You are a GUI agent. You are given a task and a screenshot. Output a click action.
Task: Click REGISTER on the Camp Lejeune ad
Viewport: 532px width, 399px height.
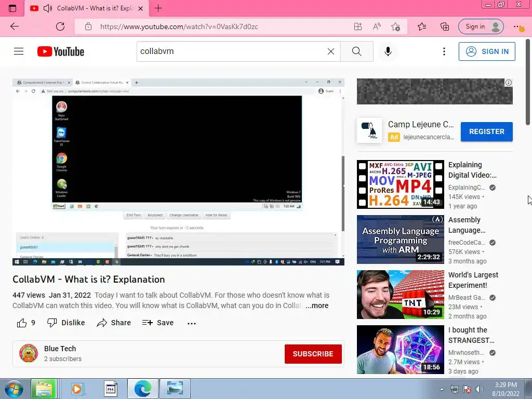[486, 131]
